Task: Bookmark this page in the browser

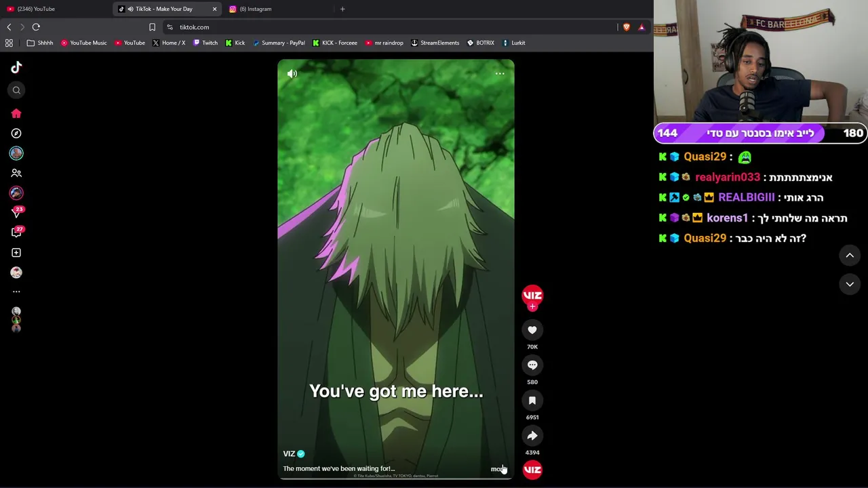Action: (152, 27)
